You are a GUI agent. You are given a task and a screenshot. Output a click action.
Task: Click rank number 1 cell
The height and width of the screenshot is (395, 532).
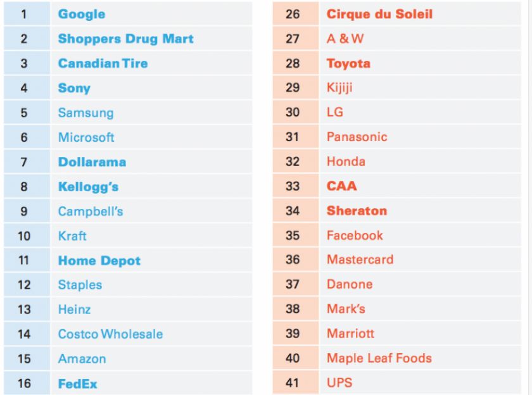coord(24,14)
